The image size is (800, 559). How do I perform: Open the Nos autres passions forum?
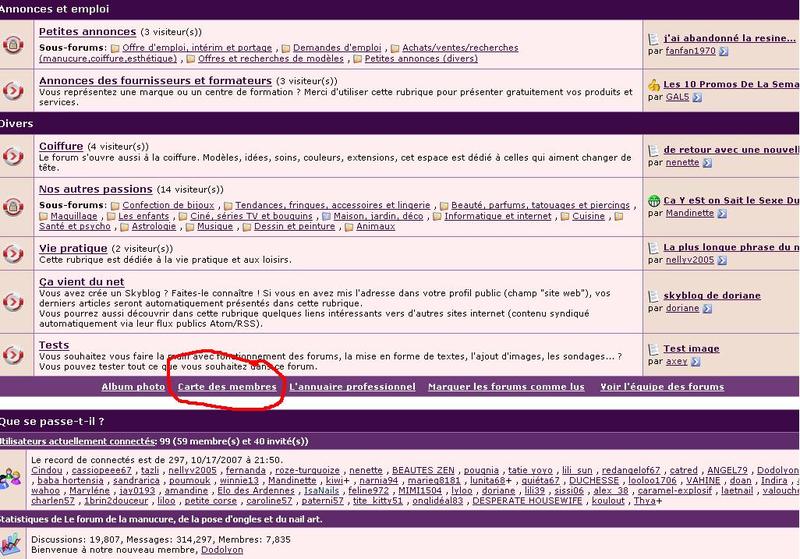click(x=95, y=188)
